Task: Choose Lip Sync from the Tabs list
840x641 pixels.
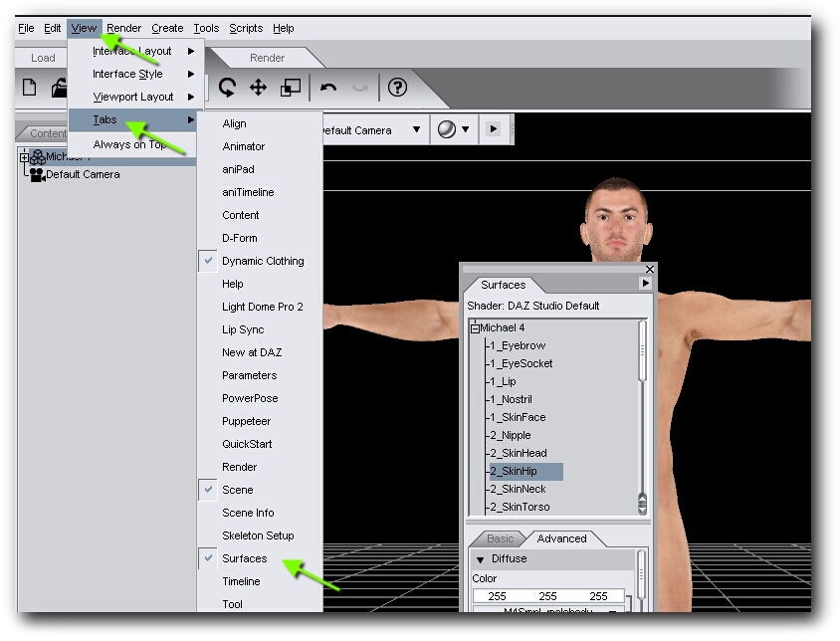Action: (261, 329)
